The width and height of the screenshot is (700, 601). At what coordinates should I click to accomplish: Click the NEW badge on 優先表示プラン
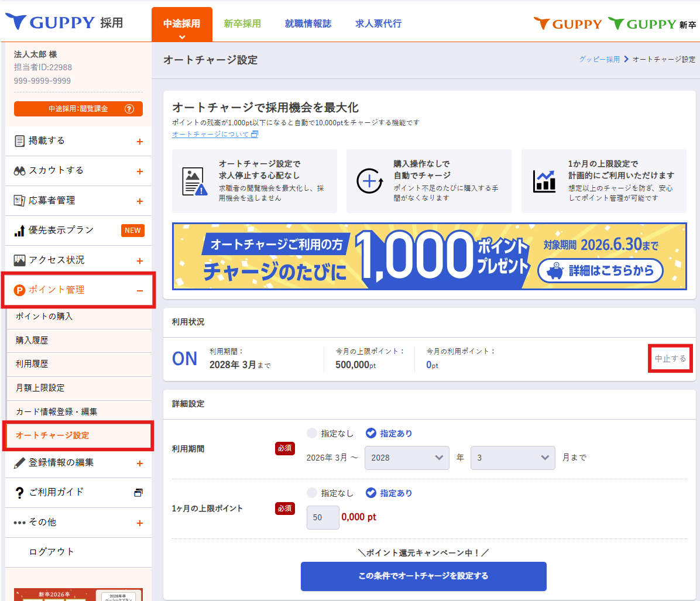tap(133, 231)
